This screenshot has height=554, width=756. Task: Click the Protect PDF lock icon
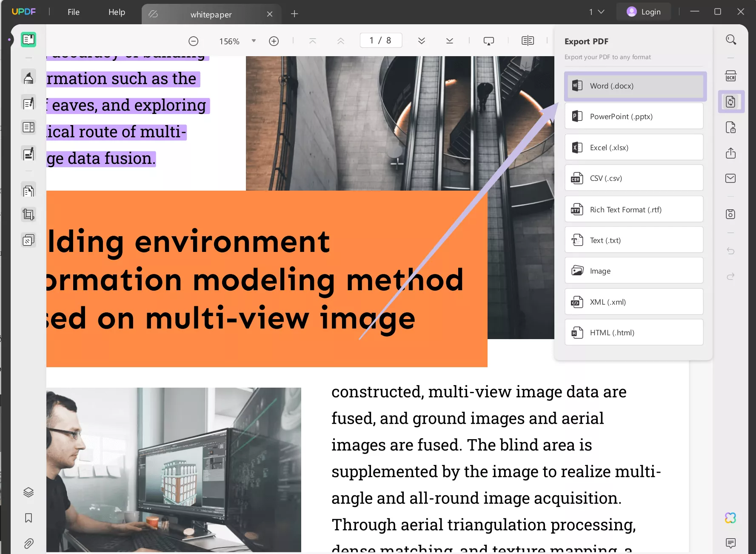pos(730,128)
